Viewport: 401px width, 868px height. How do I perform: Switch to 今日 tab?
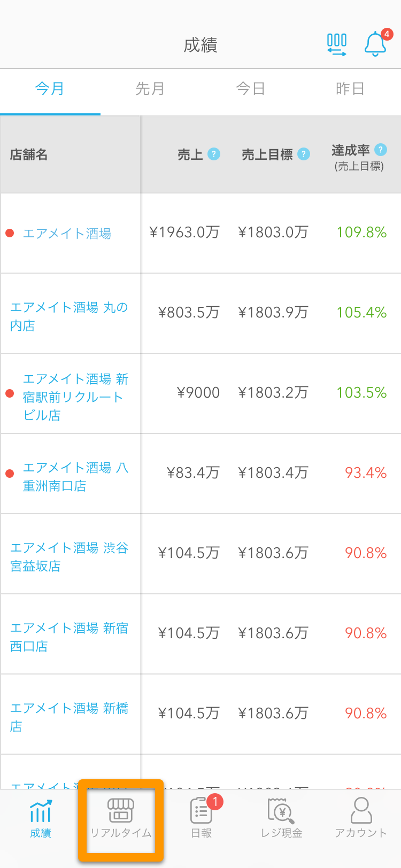click(x=250, y=89)
